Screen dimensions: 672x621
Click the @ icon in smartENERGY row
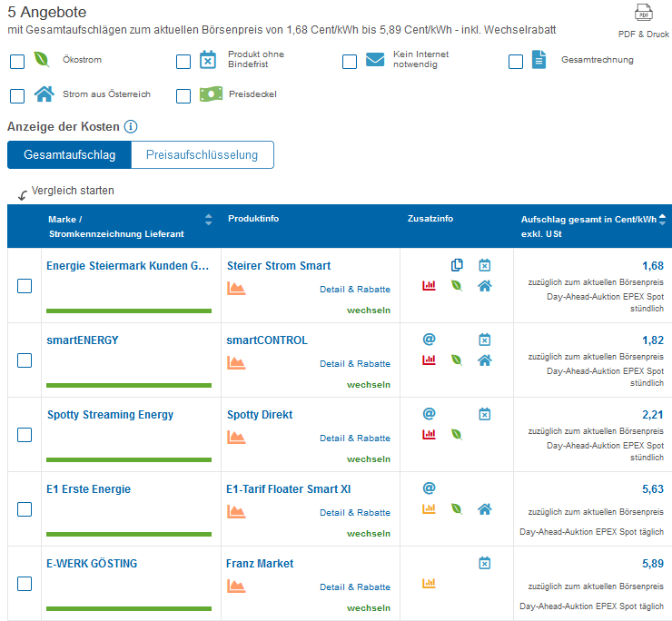(429, 340)
